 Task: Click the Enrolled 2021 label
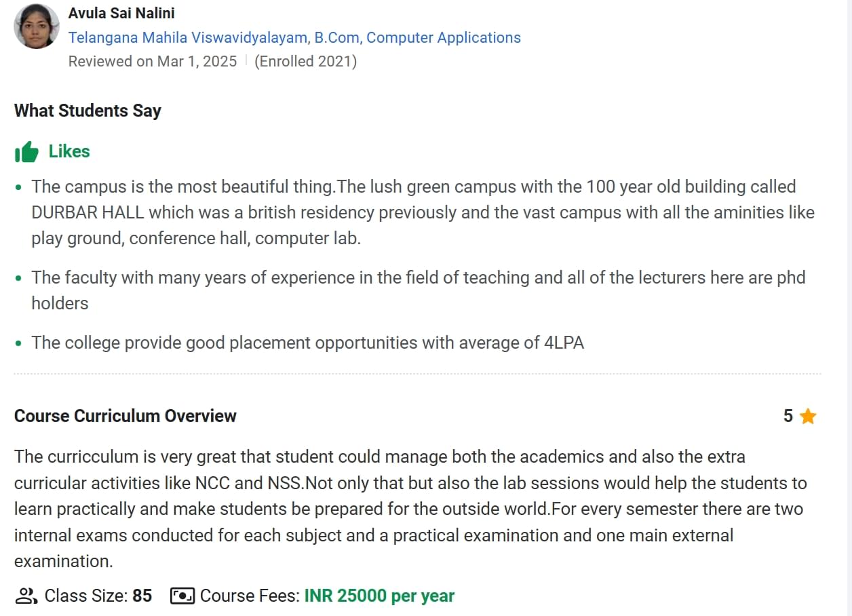point(305,61)
